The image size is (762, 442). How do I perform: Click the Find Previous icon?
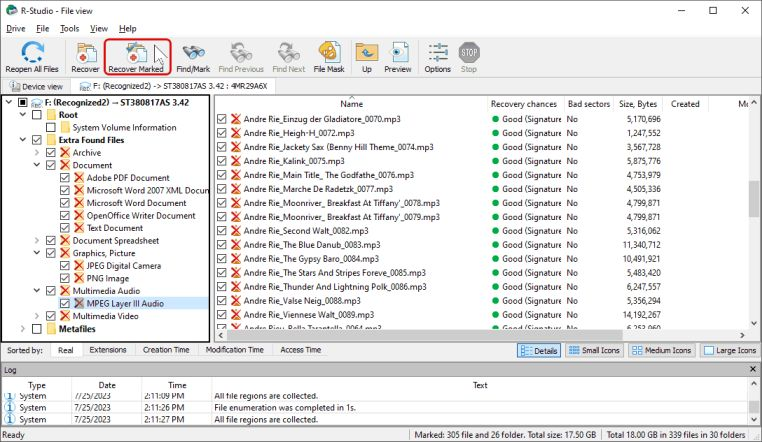coord(241,52)
